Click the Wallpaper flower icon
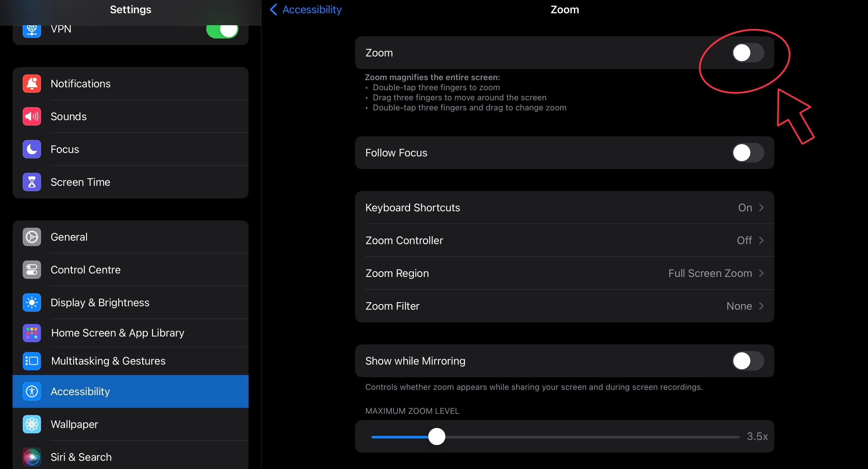The image size is (868, 469). [32, 424]
